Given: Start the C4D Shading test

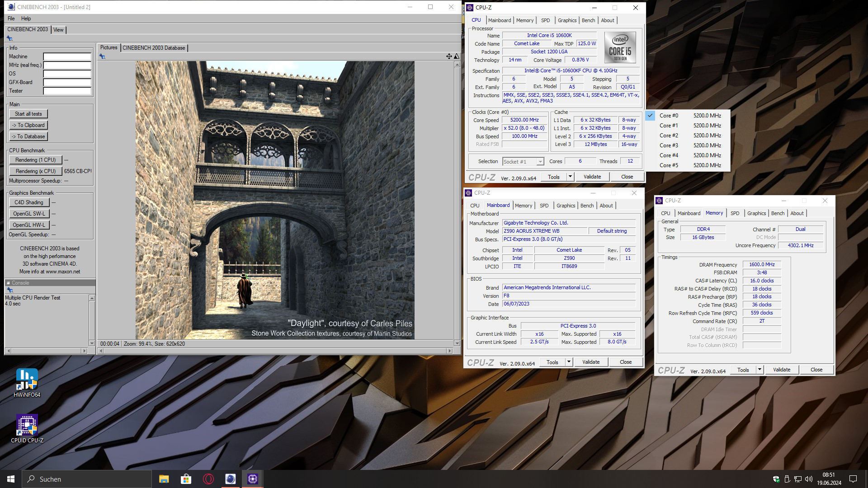Looking at the screenshot, I should [29, 202].
